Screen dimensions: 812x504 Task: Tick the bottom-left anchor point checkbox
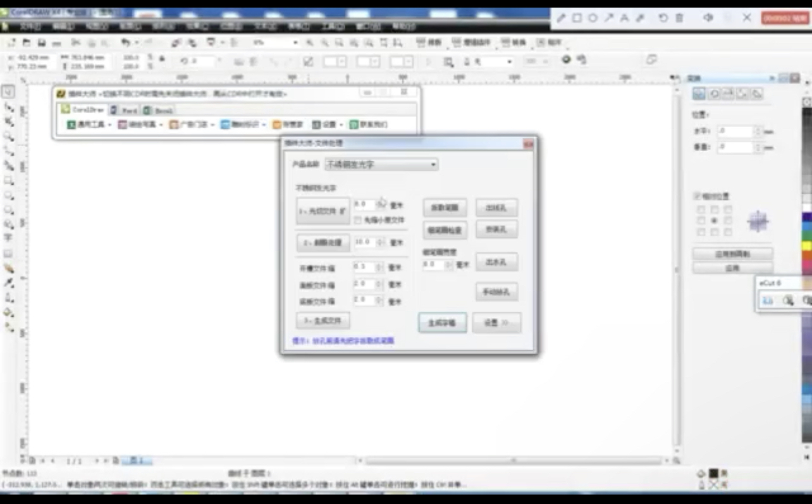[x=701, y=232]
